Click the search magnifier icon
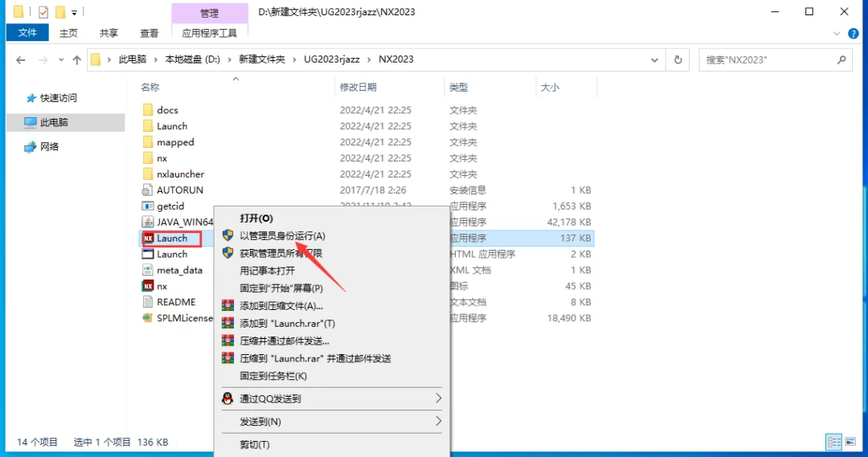The height and width of the screenshot is (457, 868). [841, 59]
